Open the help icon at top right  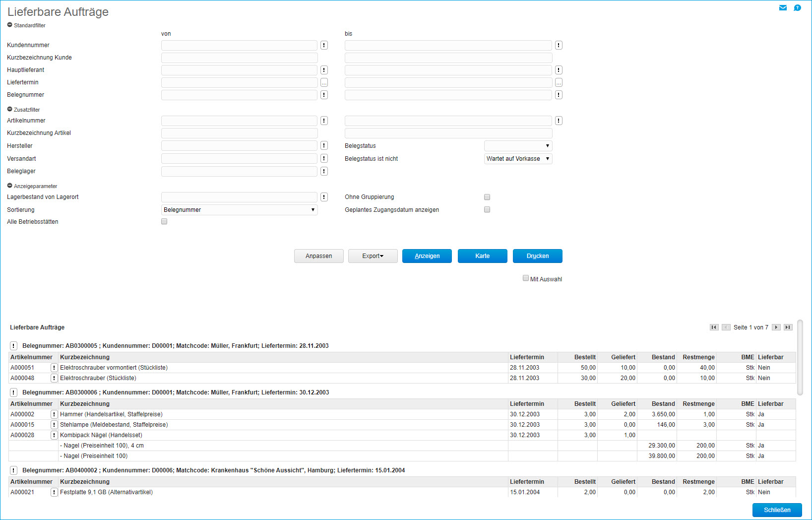pos(797,8)
